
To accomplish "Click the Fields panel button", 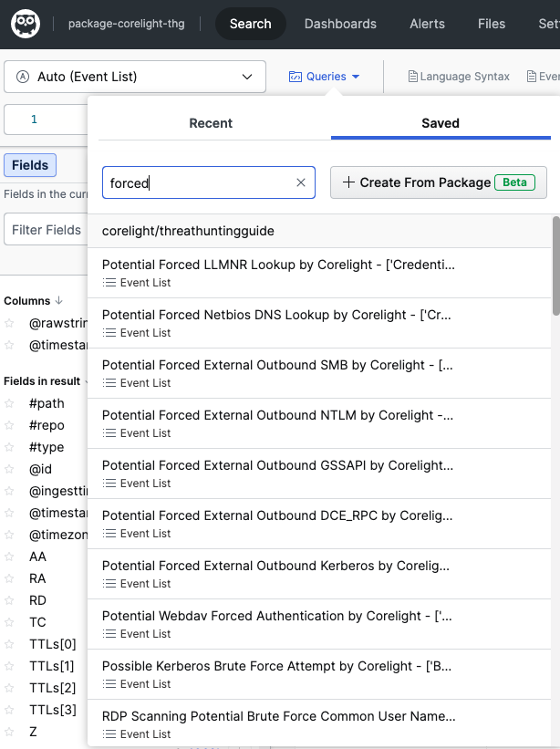I will point(30,165).
